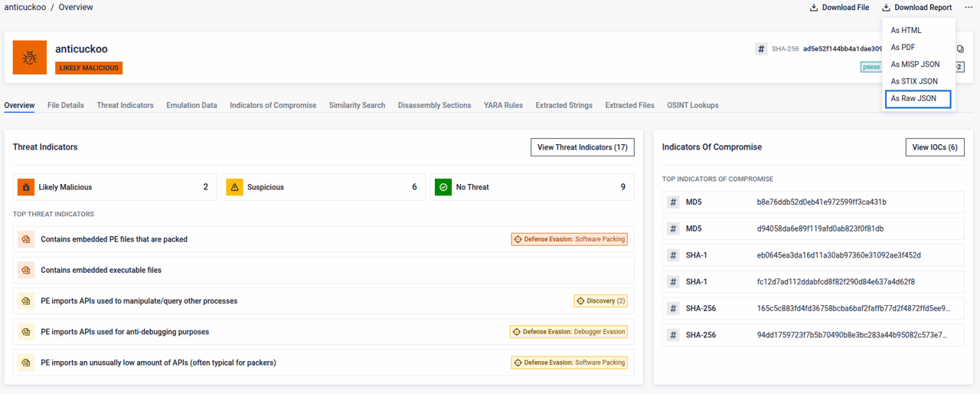This screenshot has height=394, width=980.
Task: Open the Download Report dropdown
Action: tap(916, 8)
